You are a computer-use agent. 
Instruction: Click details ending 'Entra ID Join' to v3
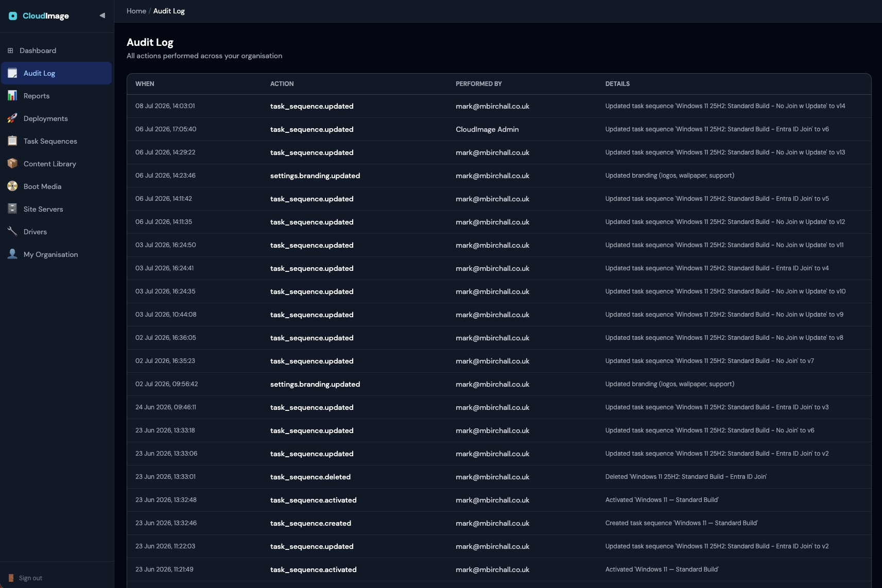pyautogui.click(x=717, y=407)
